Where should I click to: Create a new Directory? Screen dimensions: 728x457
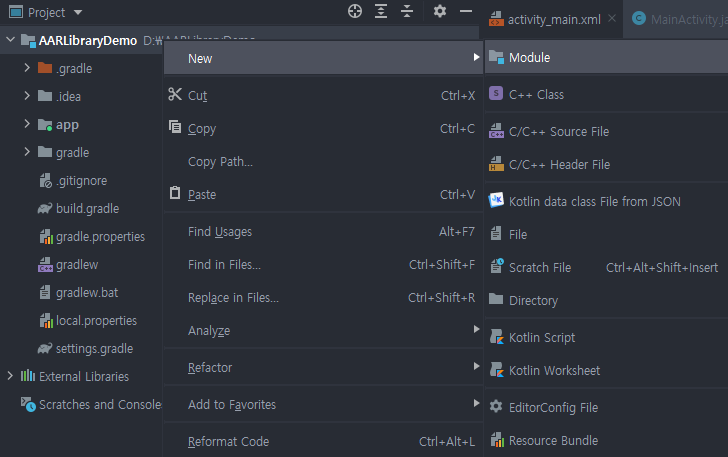(x=606, y=300)
